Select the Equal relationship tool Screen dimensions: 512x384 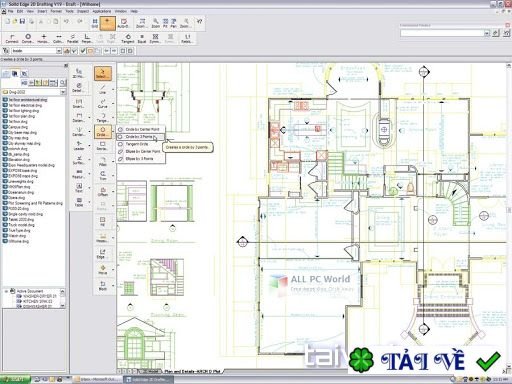(x=142, y=38)
